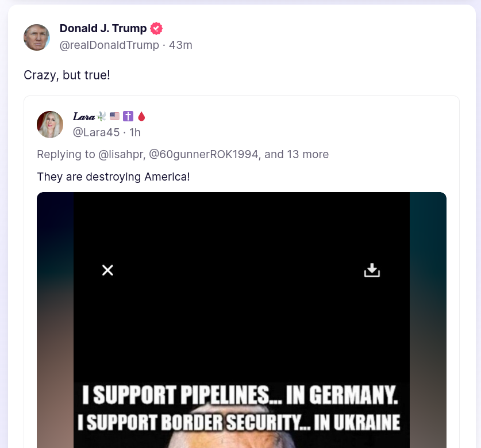Viewport: 481px width, 448px height.
Task: Click 'They are destroying America!' quoted post text
Action: 113,177
